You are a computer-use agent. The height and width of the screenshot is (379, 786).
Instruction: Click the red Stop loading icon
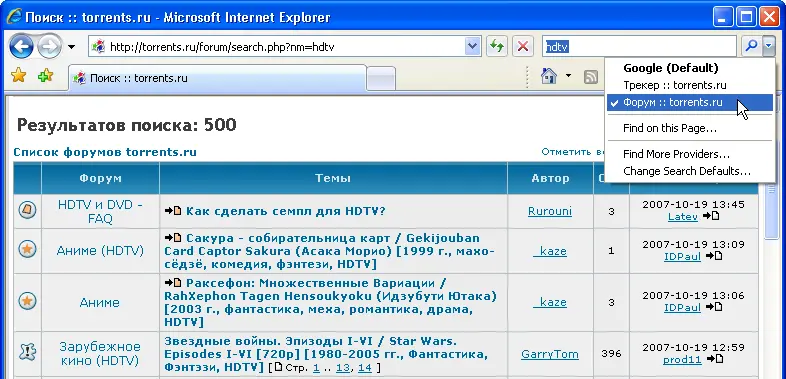[x=522, y=47]
